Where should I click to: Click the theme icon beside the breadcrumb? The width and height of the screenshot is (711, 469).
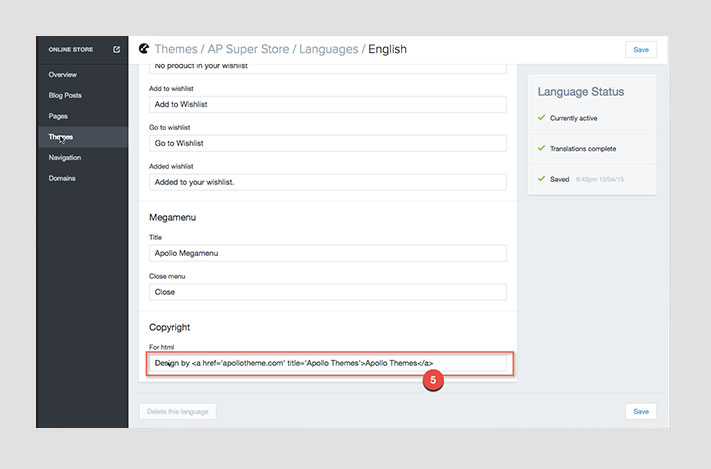(144, 48)
